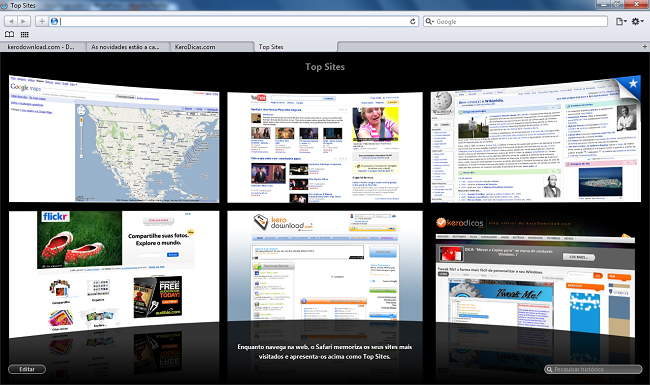
Task: Focus the Google search field
Action: tap(515, 21)
